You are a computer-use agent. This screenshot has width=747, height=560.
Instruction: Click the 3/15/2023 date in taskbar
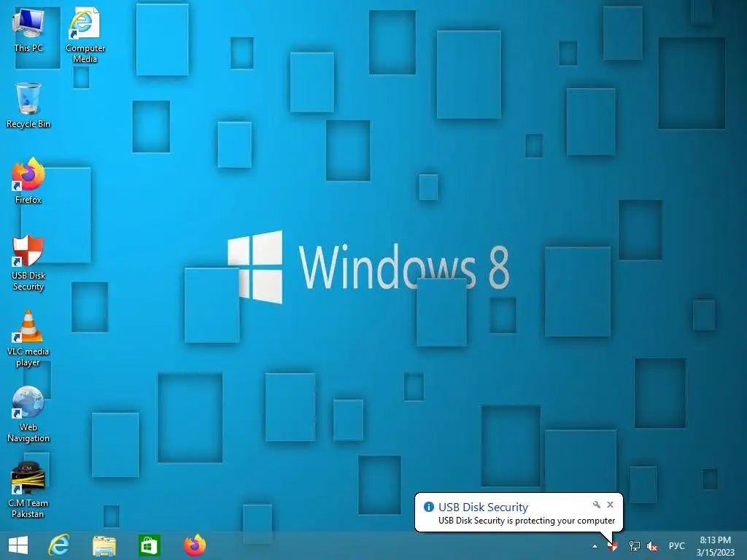[x=715, y=553]
